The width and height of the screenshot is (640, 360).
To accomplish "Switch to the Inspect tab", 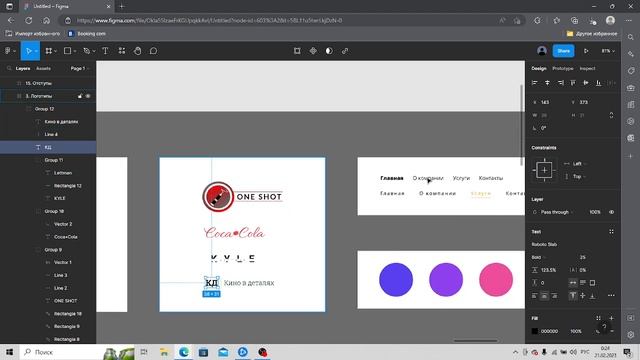I will click(587, 69).
